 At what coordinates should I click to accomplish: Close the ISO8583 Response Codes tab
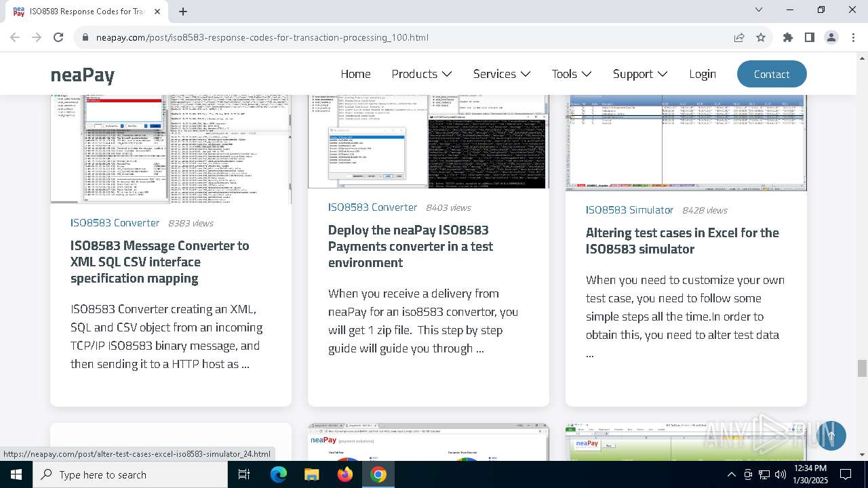click(157, 11)
